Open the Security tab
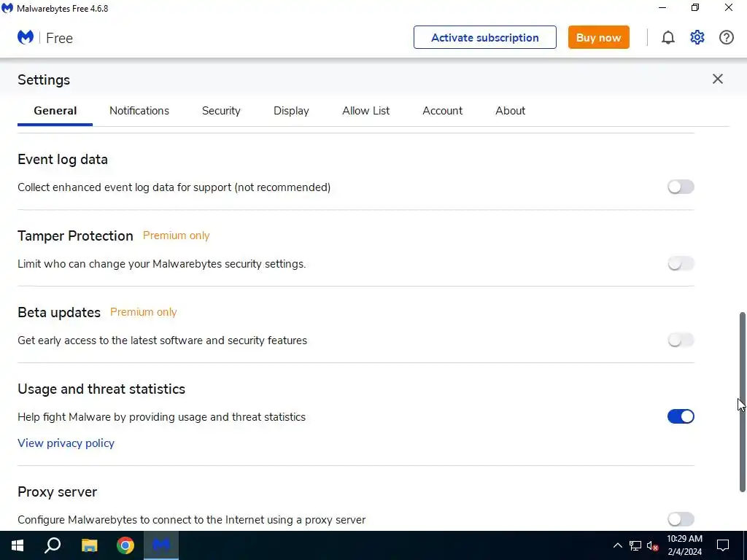Image resolution: width=747 pixels, height=560 pixels. click(221, 111)
